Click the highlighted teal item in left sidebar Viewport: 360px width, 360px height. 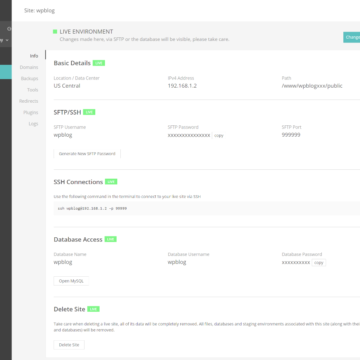(6, 72)
